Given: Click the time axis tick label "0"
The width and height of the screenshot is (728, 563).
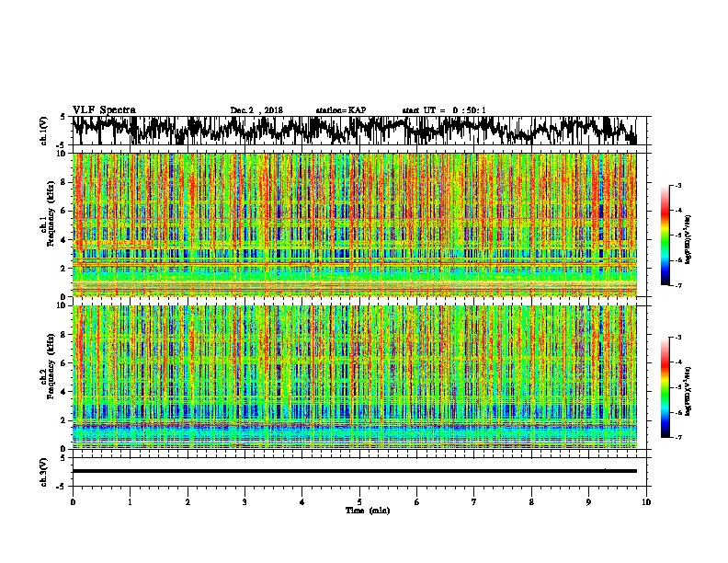Looking at the screenshot, I should (73, 502).
